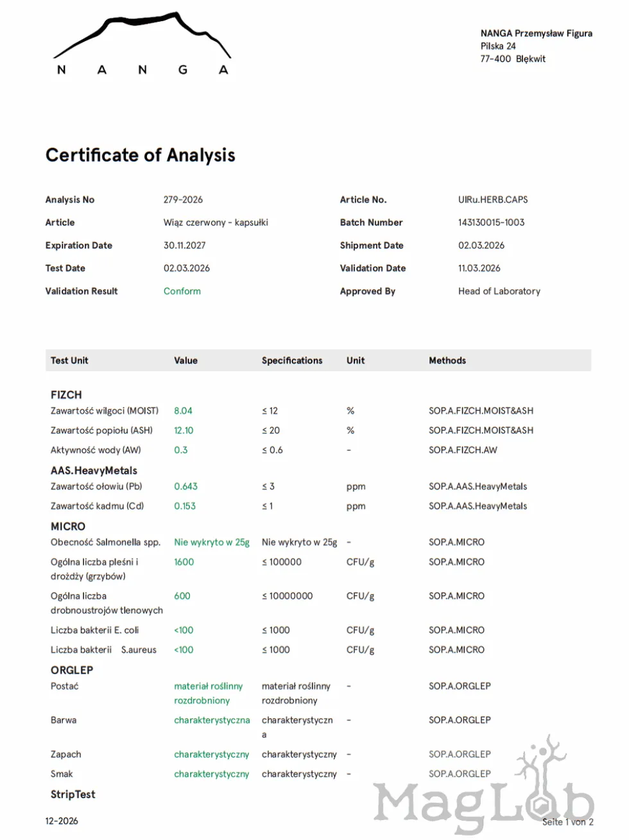Viewport: 629px width, 840px height.
Task: Click the "Test Unit" column header
Action: coord(69,361)
